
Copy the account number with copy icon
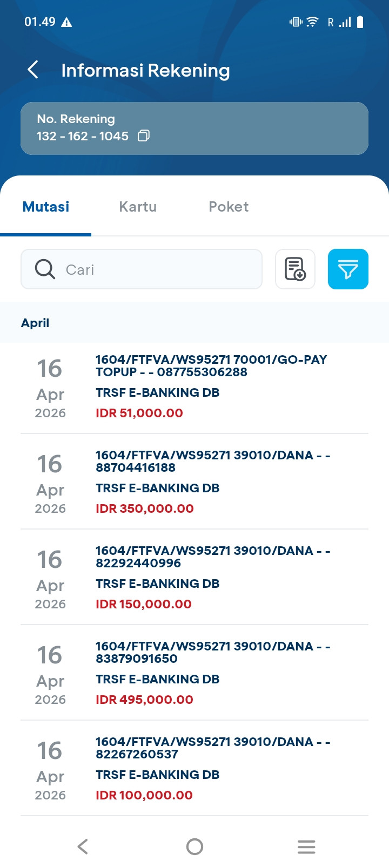point(144,135)
